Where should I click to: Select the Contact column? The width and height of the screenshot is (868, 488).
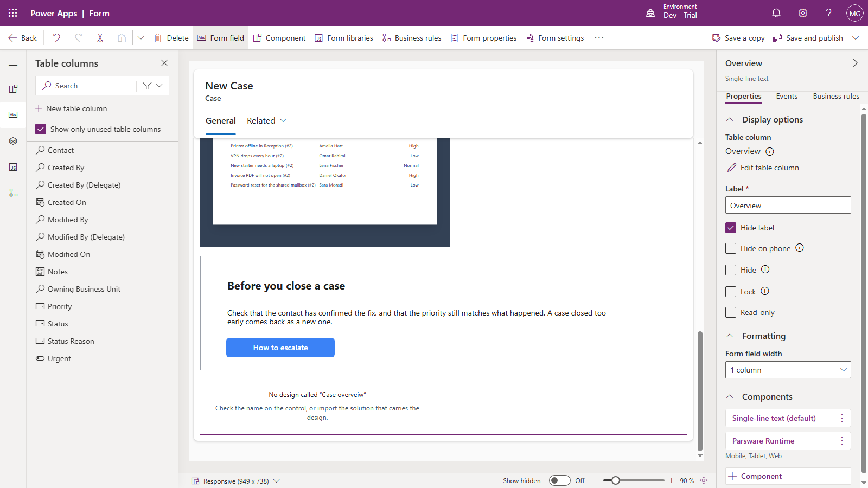click(x=102, y=150)
